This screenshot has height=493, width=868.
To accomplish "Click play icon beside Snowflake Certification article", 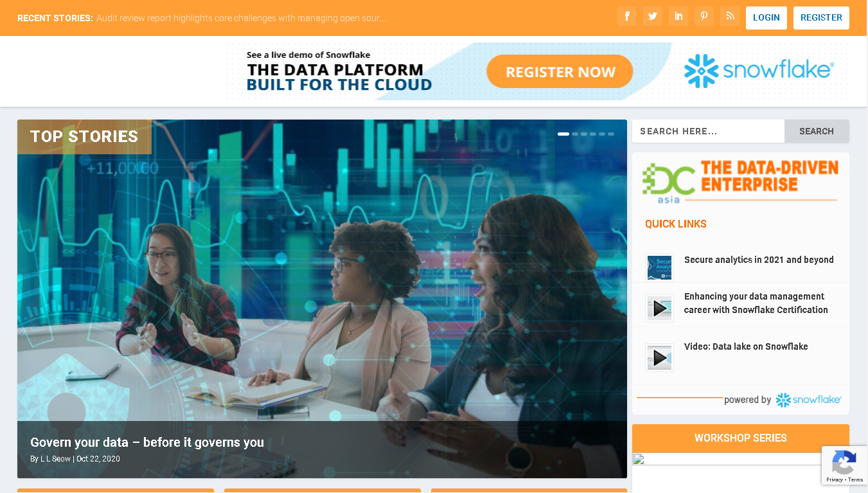I will (659, 309).
